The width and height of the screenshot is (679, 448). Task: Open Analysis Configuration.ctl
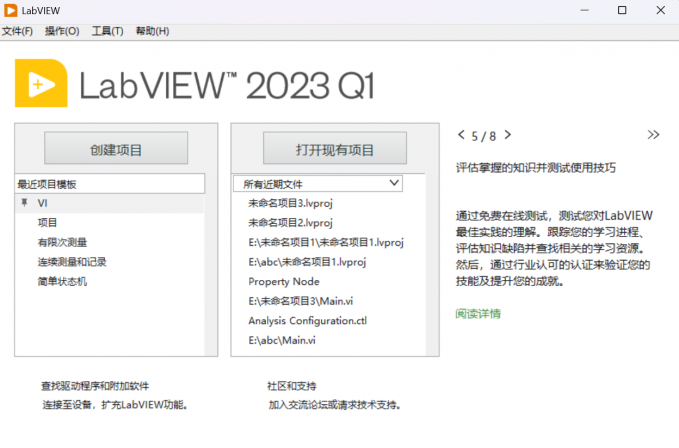click(307, 321)
